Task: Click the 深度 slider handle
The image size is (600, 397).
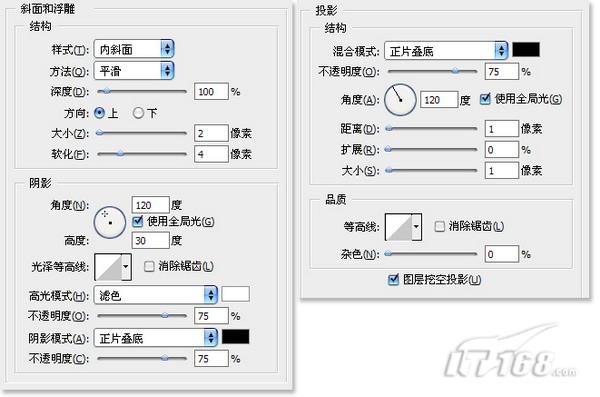Action: 106,91
